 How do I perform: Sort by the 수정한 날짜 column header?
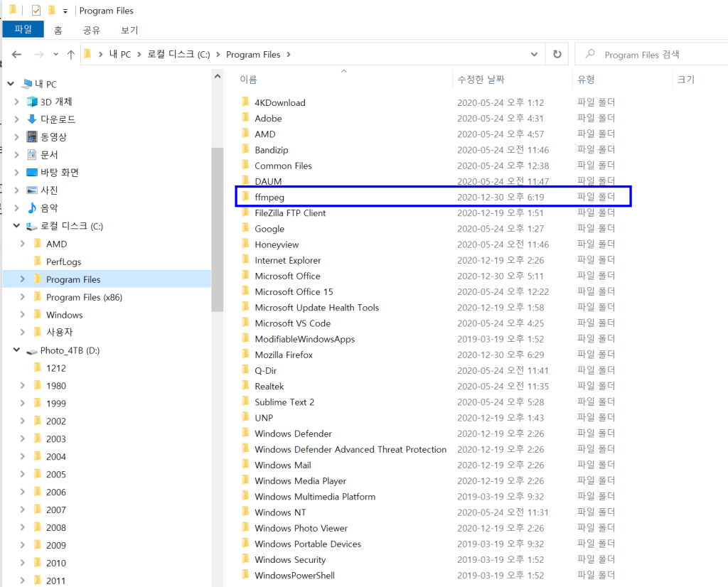point(481,80)
